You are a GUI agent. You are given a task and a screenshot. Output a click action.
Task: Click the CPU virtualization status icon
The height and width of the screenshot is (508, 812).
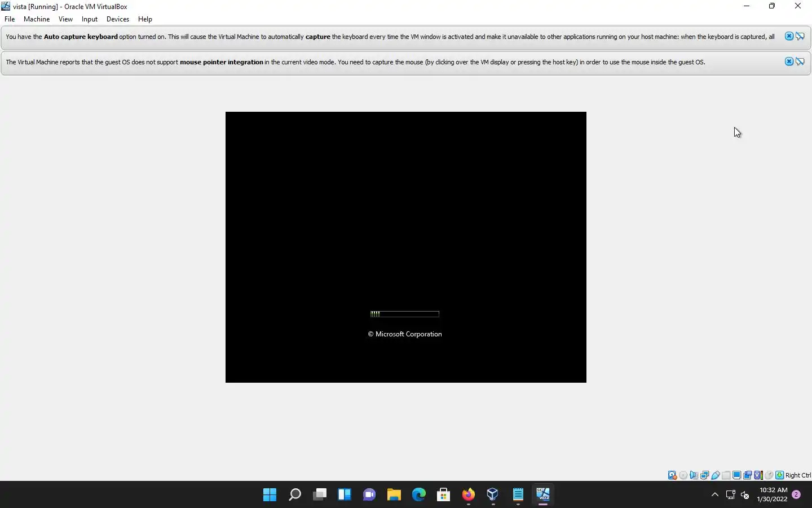(x=758, y=475)
